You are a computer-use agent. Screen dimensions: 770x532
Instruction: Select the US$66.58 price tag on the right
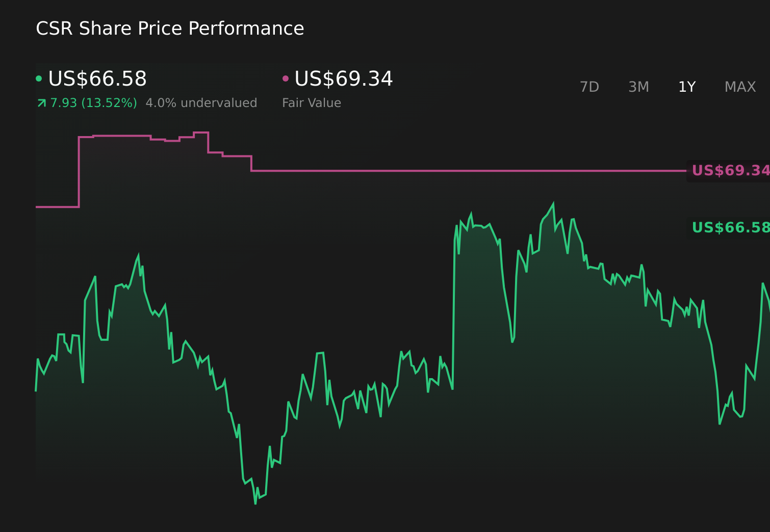coord(730,228)
